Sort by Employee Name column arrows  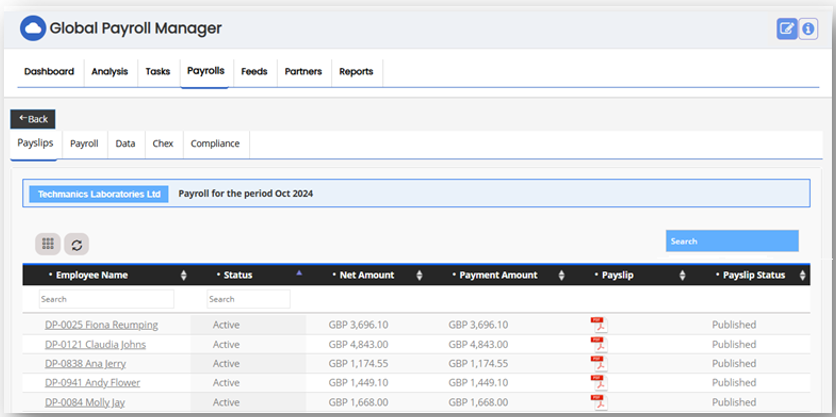pos(184,275)
